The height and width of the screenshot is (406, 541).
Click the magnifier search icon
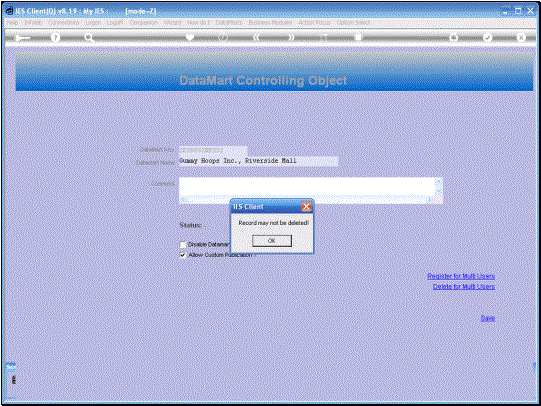click(89, 38)
